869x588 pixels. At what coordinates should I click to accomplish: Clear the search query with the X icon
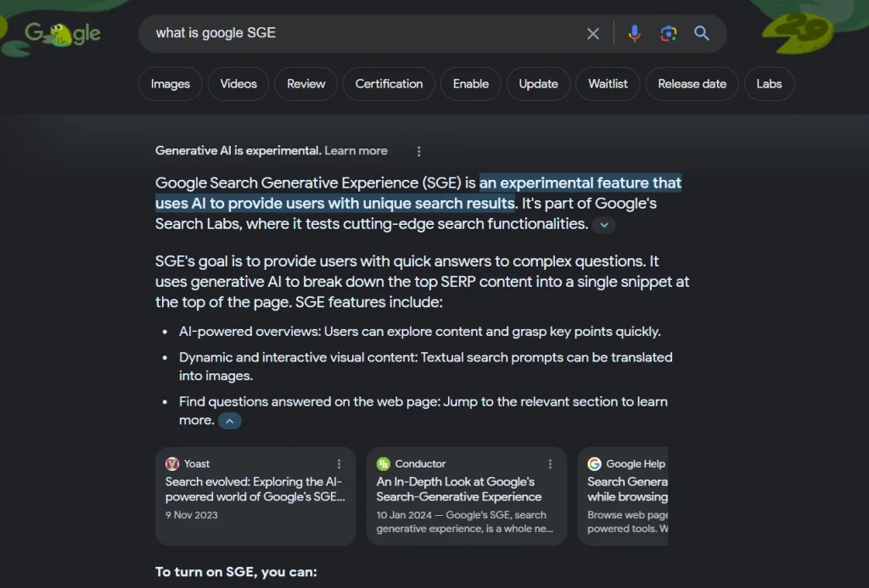593,33
